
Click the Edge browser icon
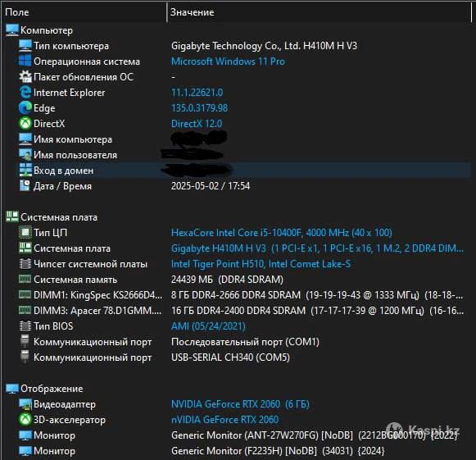[x=25, y=108]
